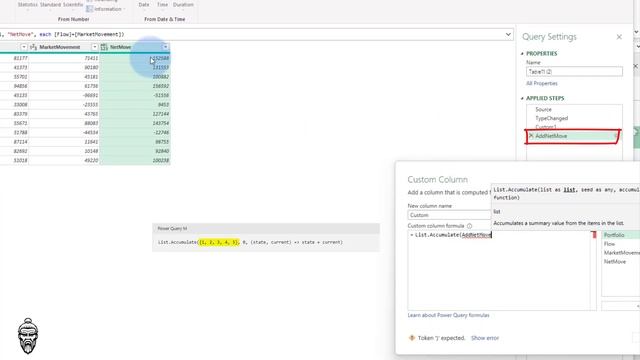Select NetMove cell with value 127144
640x360 pixels.
[x=135, y=114]
